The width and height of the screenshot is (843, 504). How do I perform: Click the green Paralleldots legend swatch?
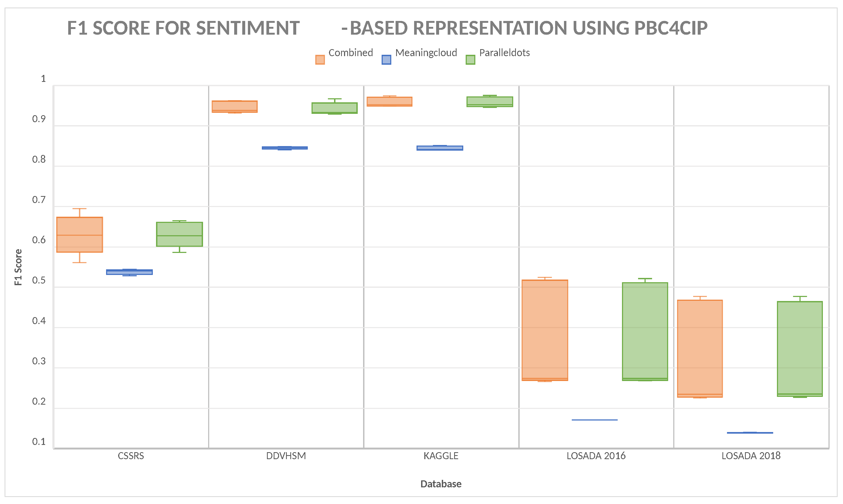470,60
